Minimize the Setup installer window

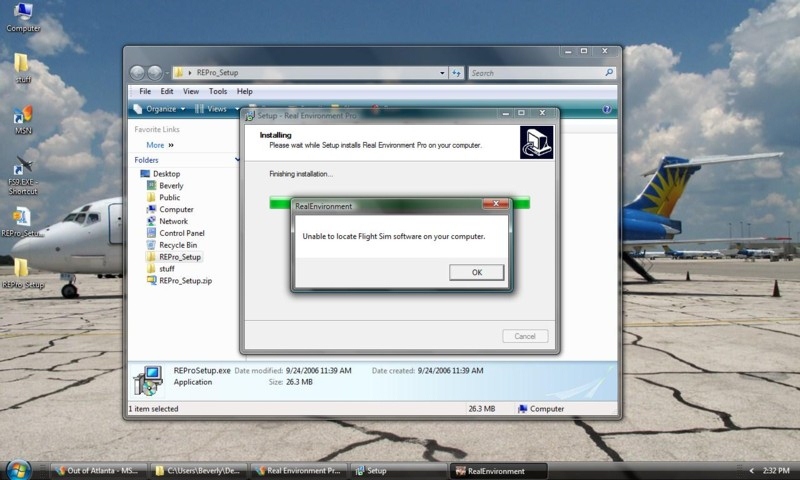pyautogui.click(x=505, y=113)
